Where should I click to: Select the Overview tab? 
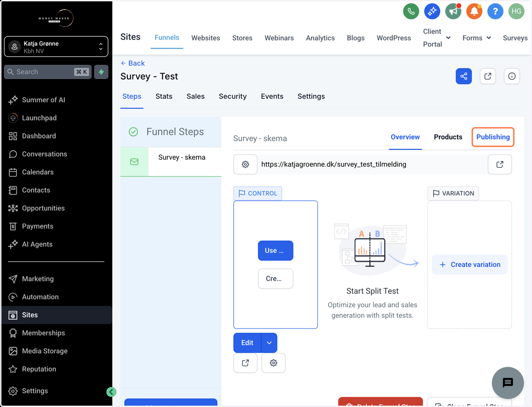(405, 137)
